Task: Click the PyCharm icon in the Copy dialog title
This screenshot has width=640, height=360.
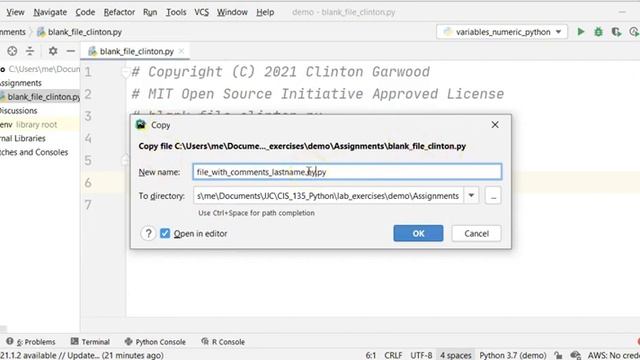Action: (141, 125)
